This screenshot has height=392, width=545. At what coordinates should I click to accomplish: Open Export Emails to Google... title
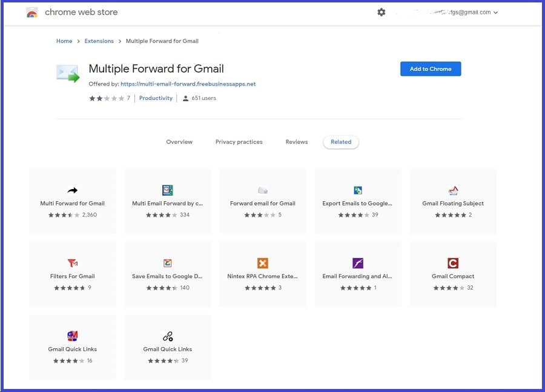click(357, 204)
